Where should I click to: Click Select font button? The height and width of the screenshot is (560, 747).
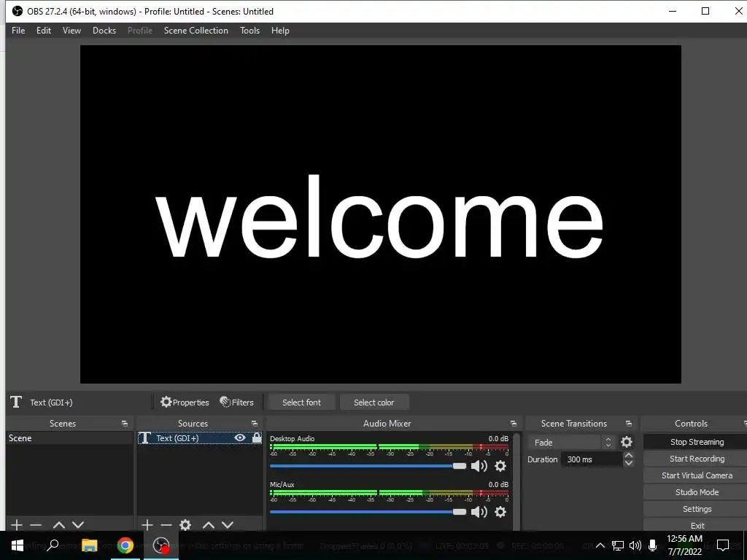[301, 402]
